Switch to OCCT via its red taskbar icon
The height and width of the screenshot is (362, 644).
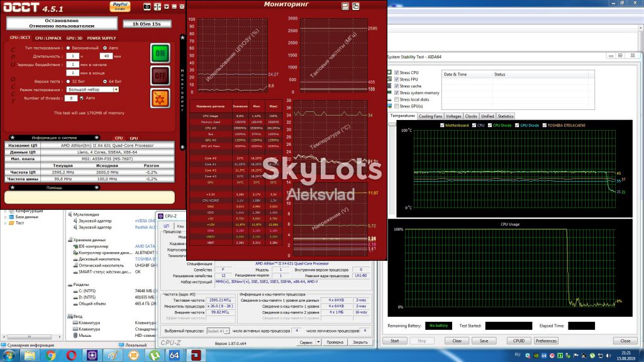click(x=196, y=355)
